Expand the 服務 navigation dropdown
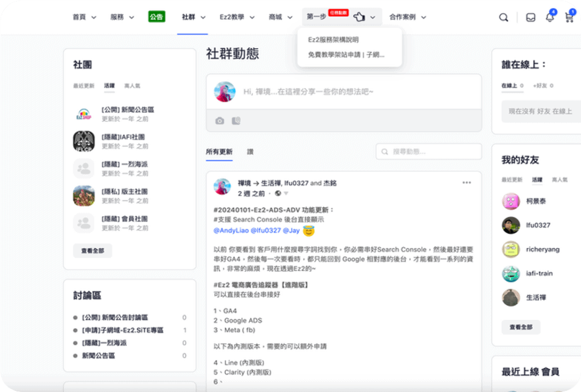The height and width of the screenshot is (392, 581). click(x=122, y=17)
